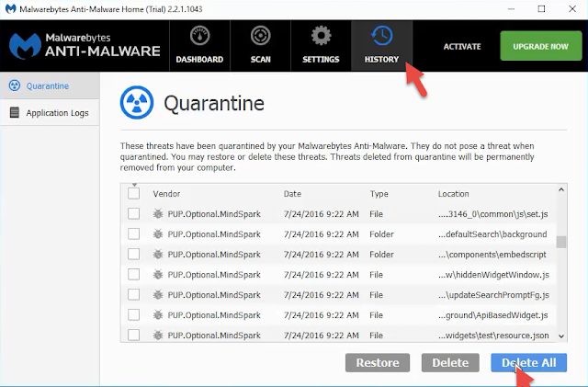The height and width of the screenshot is (387, 588).
Task: Click the bug icon for resource.json row
Action: [x=158, y=336]
